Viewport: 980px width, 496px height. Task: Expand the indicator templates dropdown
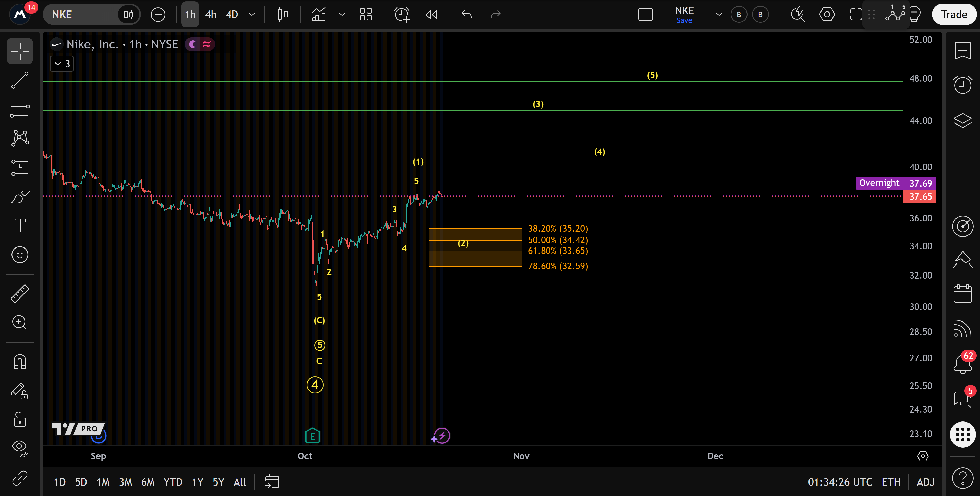pos(342,15)
